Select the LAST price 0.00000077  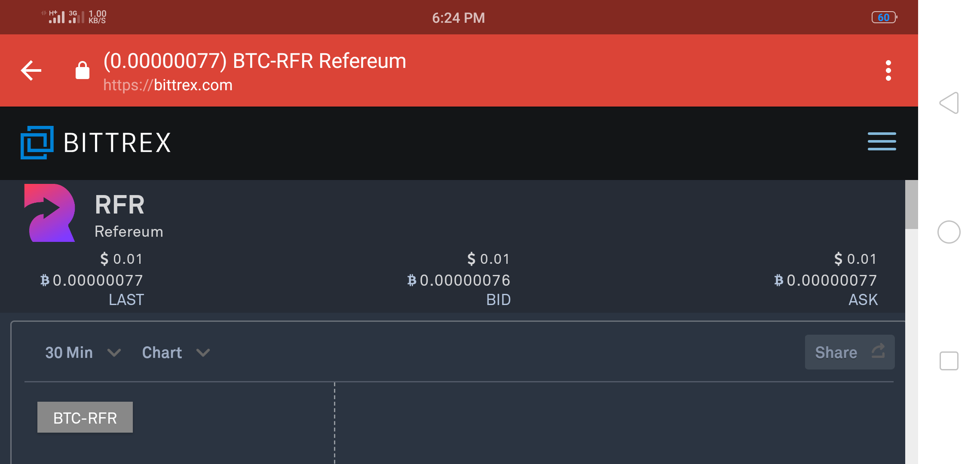click(x=97, y=280)
